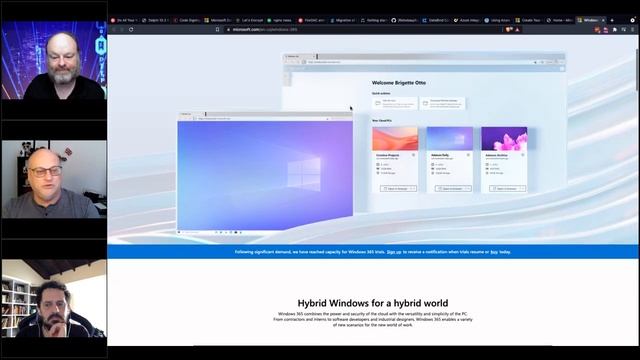This screenshot has width=640, height=360.
Task: Click the buy link in the blue banner
Action: click(x=494, y=252)
